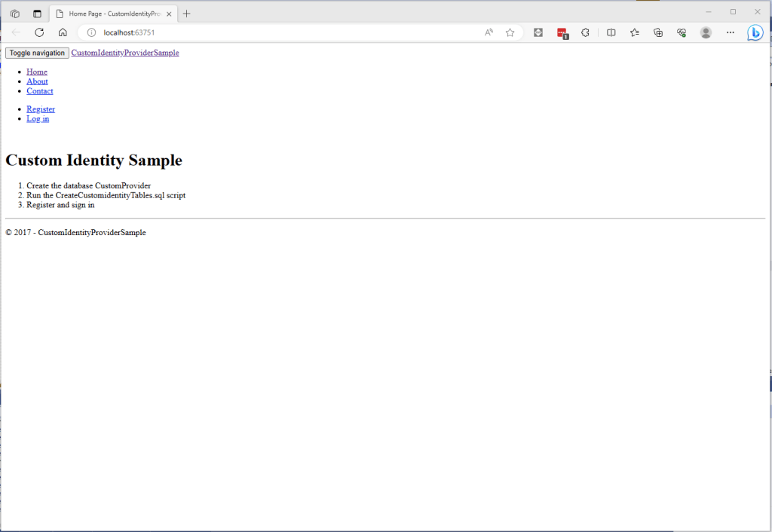Click the localhost address bar field
This screenshot has height=532, width=772.
point(286,32)
